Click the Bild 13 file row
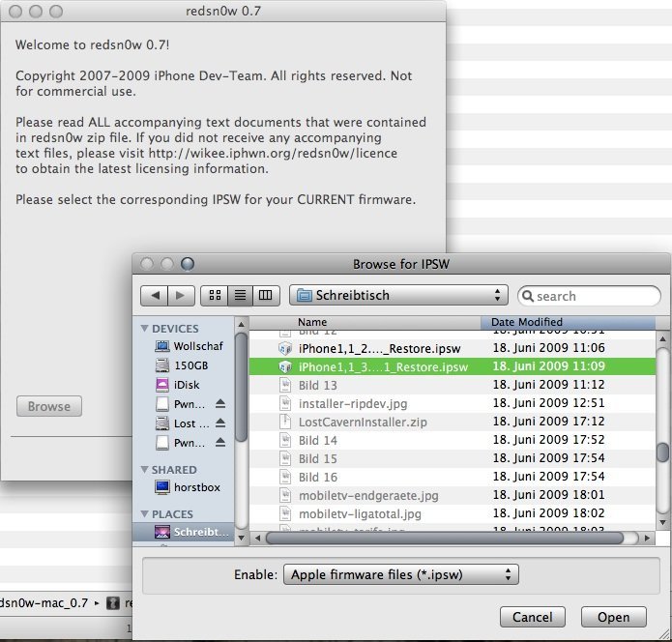Screen dimensions: 672x642 pos(453,385)
